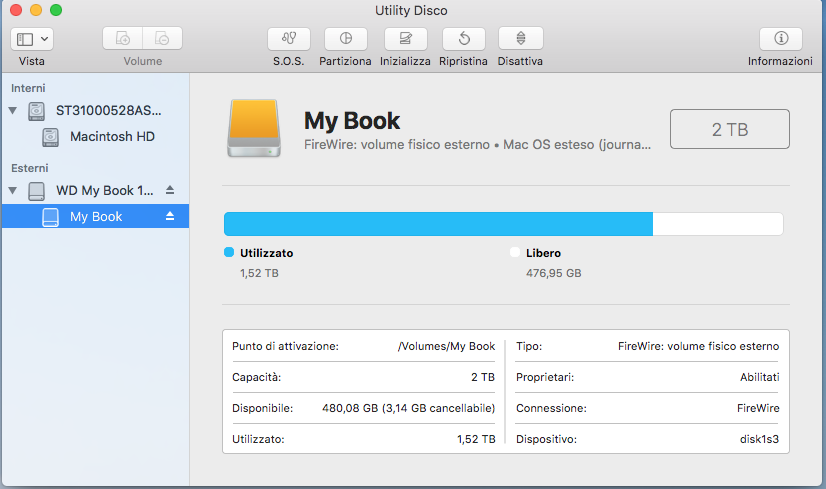This screenshot has width=826, height=489.
Task: Click the Volume toolbar label
Action: click(x=143, y=61)
